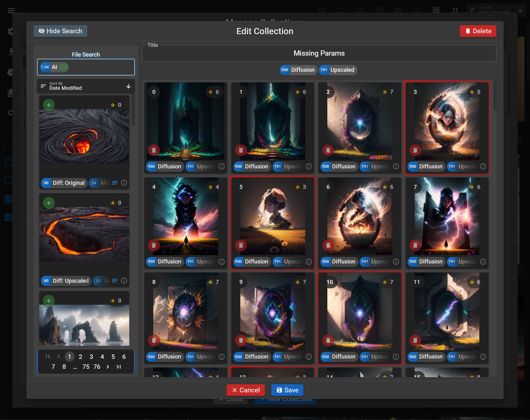Viewport: 530px width, 420px height.
Task: Toggle the AI tag add button in search
Action: (64, 67)
